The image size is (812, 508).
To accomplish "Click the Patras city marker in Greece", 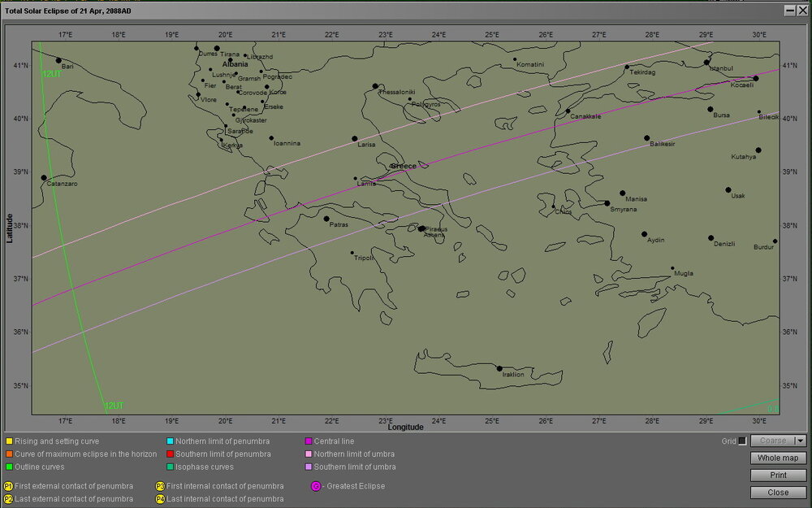I will click(x=326, y=219).
